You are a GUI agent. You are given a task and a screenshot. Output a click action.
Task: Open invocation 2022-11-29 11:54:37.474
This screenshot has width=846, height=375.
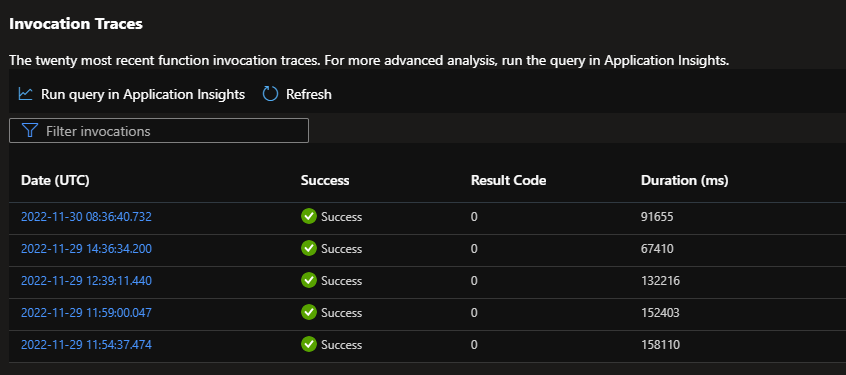point(86,344)
